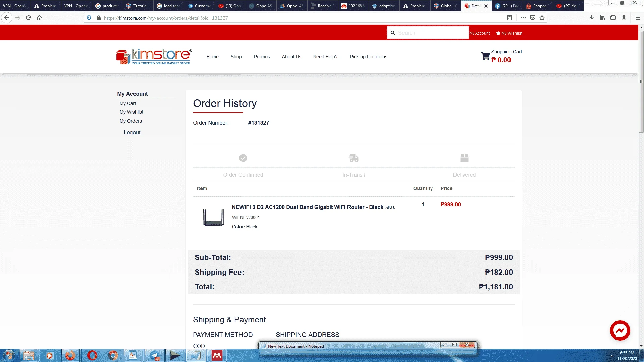This screenshot has height=362, width=644.
Task: Open Telegram from the taskbar
Action: 155,355
